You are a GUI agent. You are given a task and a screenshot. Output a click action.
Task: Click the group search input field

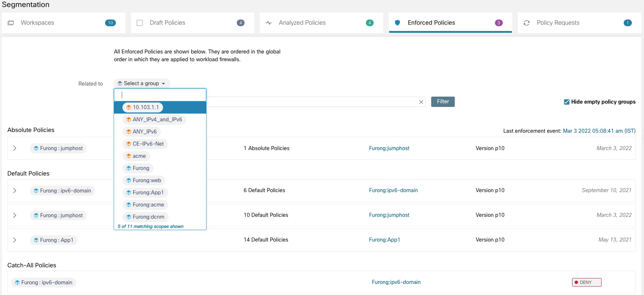160,95
